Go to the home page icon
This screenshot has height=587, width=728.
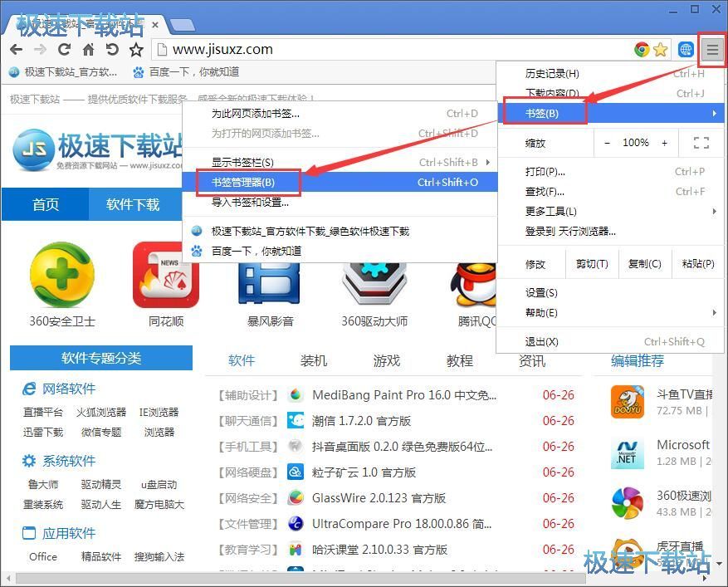pyautogui.click(x=88, y=49)
